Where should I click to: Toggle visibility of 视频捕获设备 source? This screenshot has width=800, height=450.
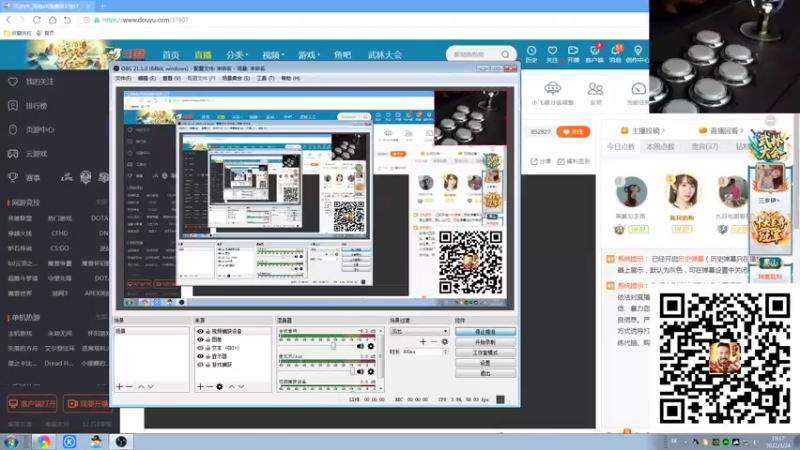pos(200,331)
